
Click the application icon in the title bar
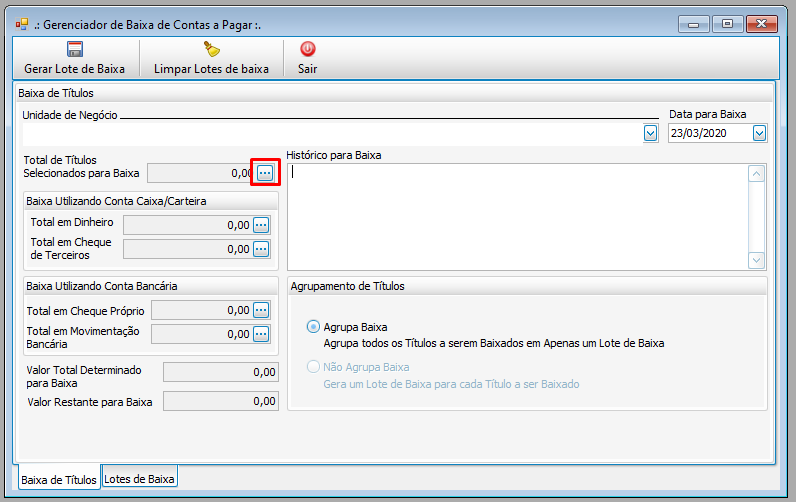tap(22, 24)
